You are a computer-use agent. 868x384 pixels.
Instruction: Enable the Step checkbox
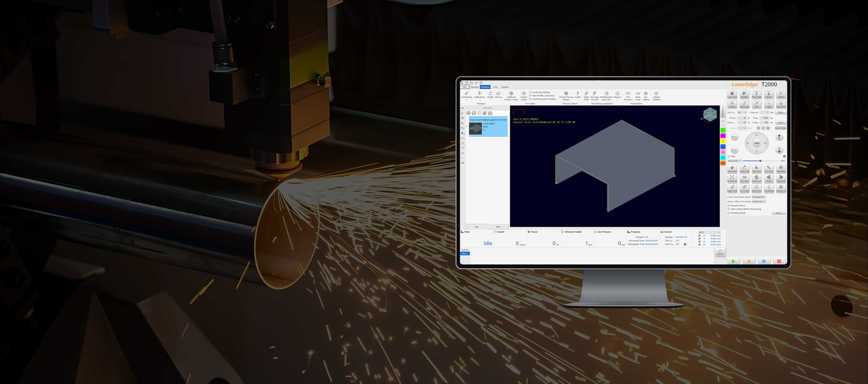pos(729,156)
